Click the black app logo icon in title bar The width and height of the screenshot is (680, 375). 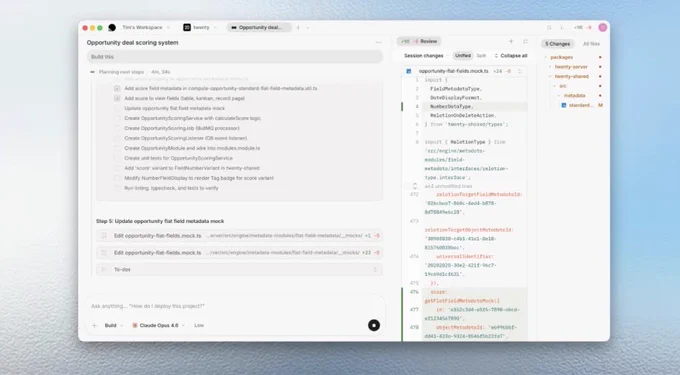[112, 27]
